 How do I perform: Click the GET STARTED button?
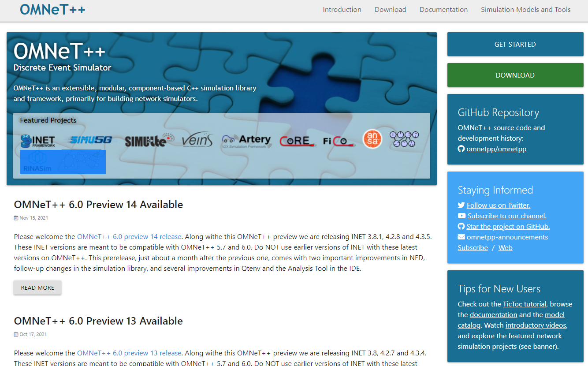point(515,44)
